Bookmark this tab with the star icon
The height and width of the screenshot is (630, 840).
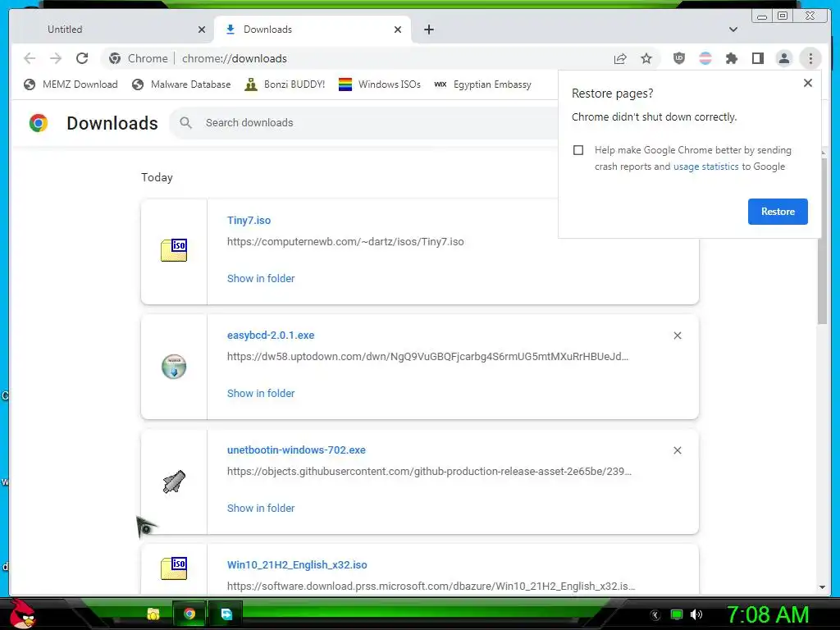[646, 58]
